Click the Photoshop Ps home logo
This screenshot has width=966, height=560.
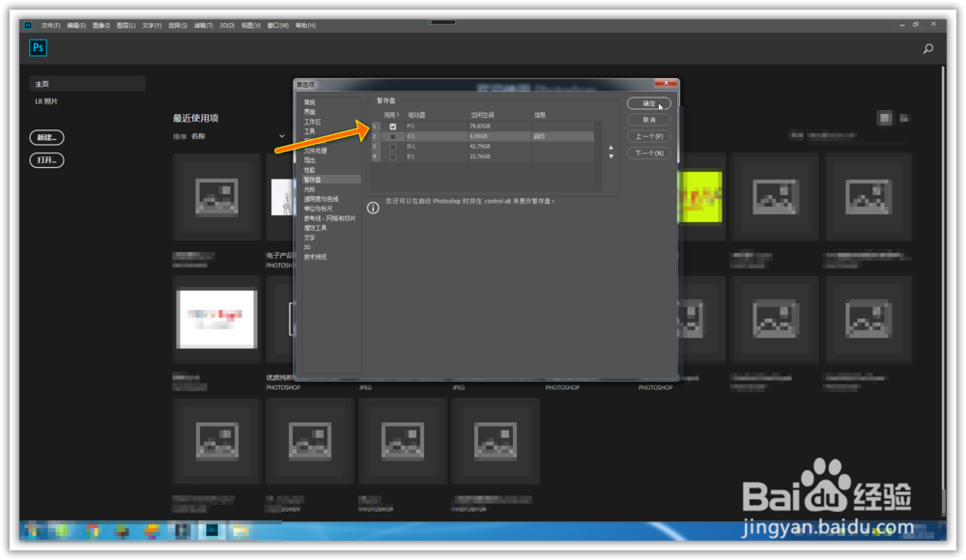38,48
